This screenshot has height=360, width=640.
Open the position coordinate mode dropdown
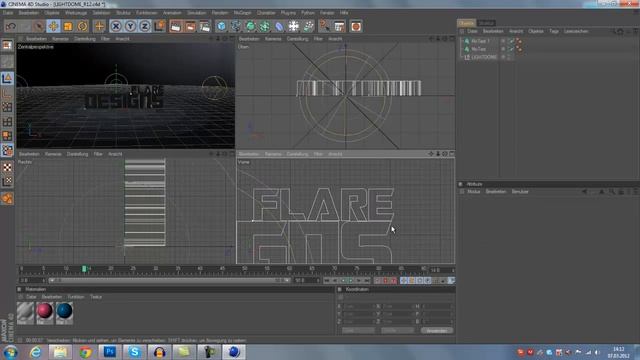359,331
